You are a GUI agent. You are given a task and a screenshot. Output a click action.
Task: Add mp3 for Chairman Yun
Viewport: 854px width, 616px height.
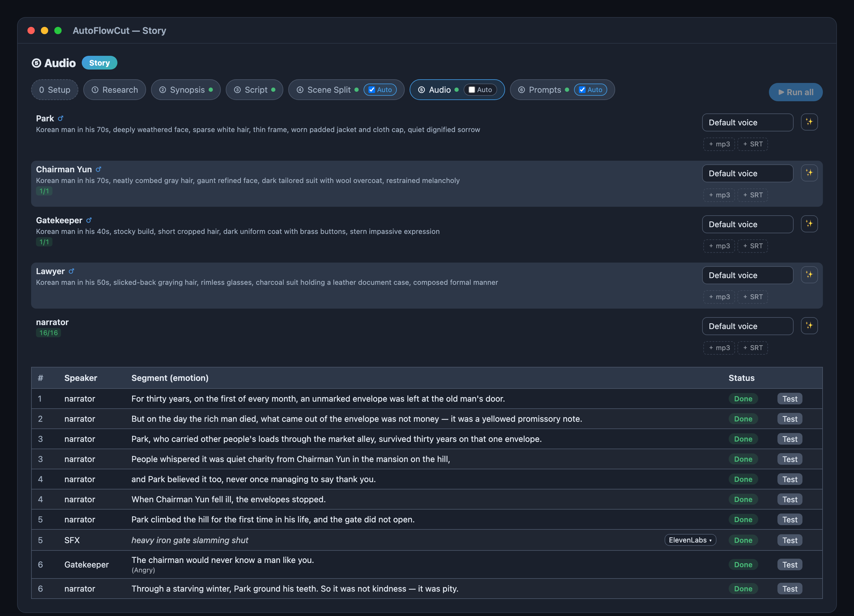pos(719,195)
